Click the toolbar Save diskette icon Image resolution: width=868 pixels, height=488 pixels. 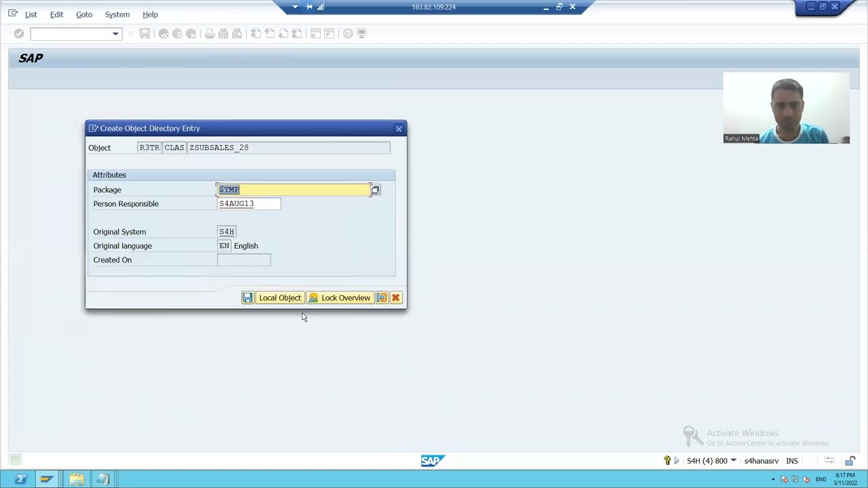(x=144, y=33)
